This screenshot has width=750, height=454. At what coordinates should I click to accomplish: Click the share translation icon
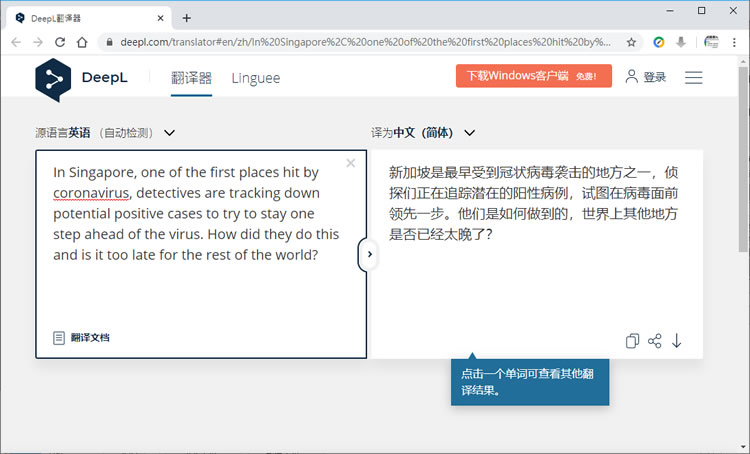pos(655,341)
